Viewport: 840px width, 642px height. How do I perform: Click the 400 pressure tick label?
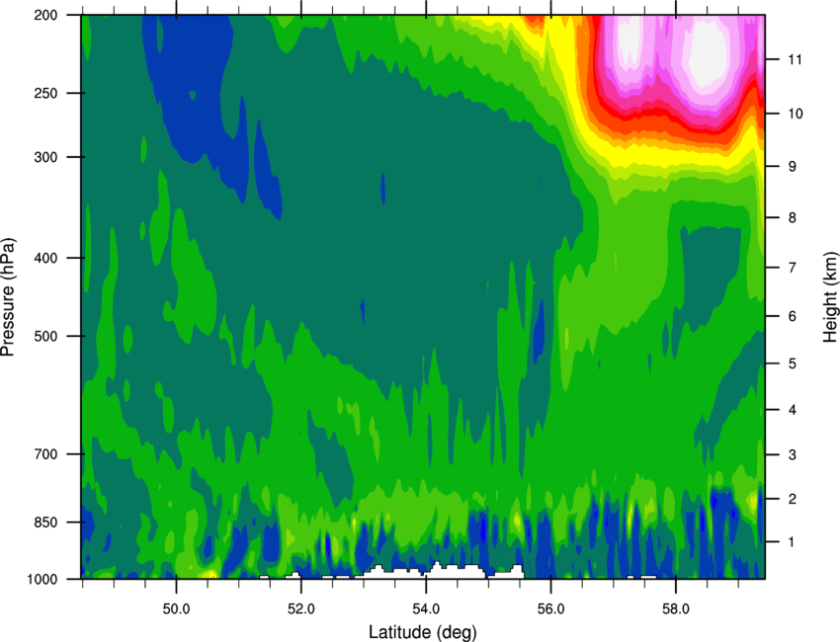coord(45,258)
